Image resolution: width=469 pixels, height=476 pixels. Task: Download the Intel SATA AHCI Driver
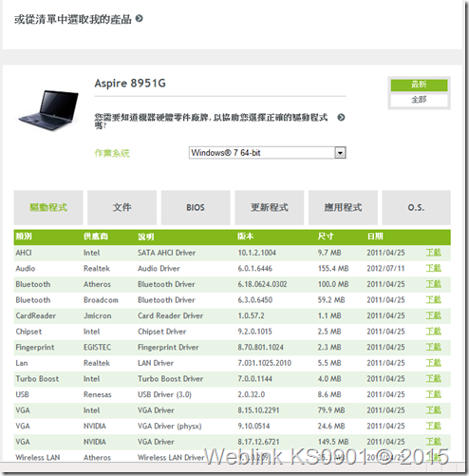433,253
